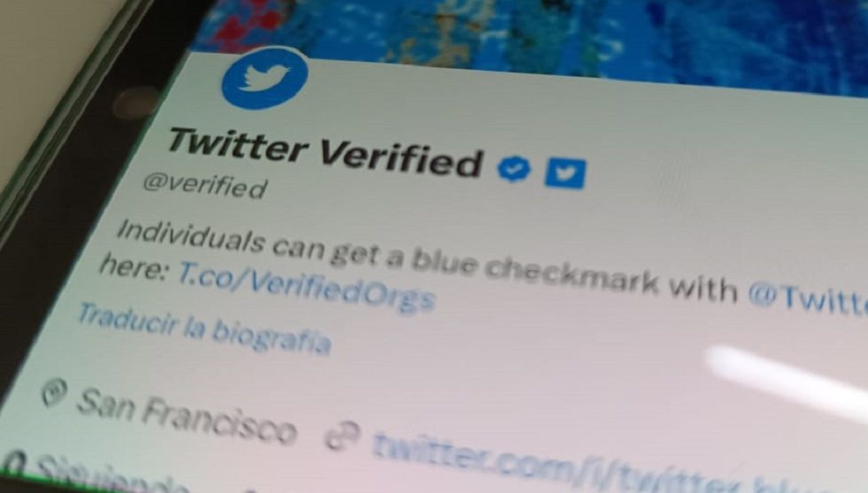Click the chain link icon
868x493 pixels.
click(342, 435)
